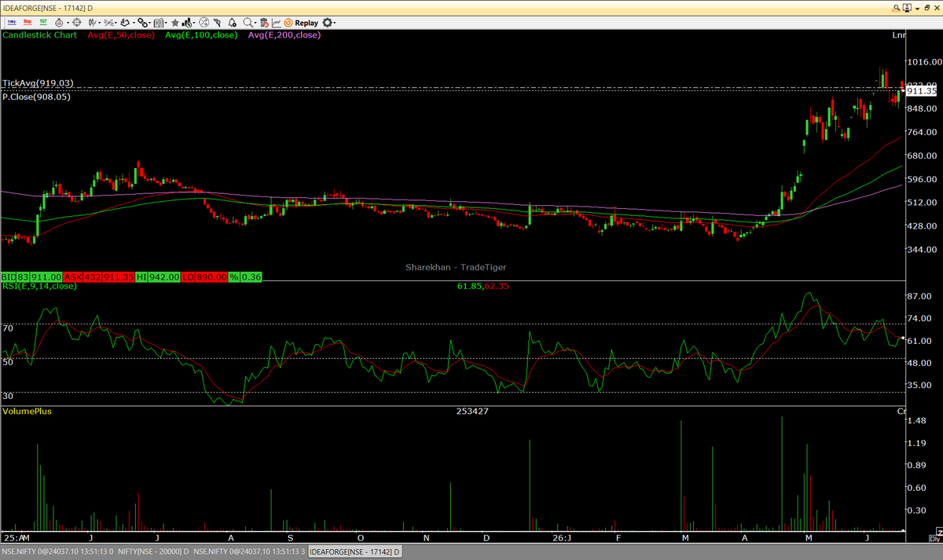Click the settings gear icon
943x560 pixels.
click(x=328, y=23)
